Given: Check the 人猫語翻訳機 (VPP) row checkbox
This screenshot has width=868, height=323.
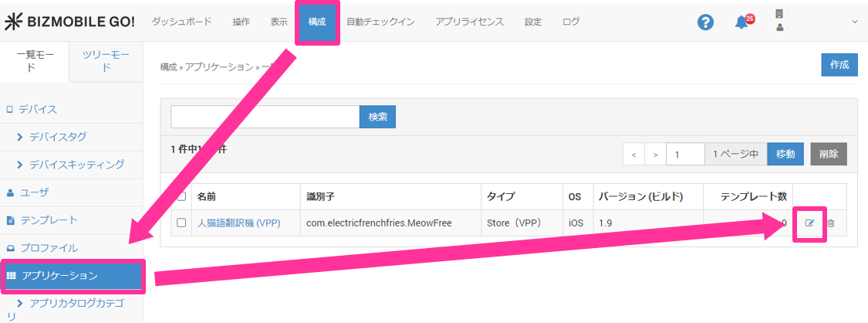Looking at the screenshot, I should [x=181, y=223].
